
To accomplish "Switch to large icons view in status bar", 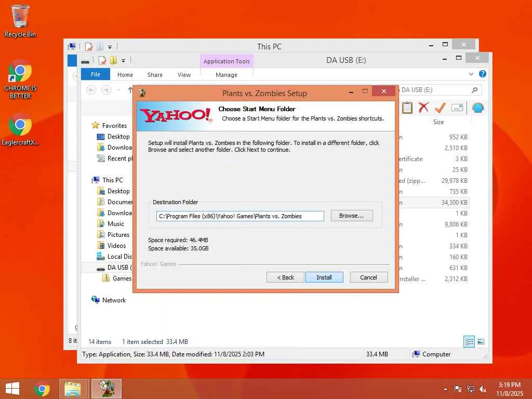I will (481, 341).
